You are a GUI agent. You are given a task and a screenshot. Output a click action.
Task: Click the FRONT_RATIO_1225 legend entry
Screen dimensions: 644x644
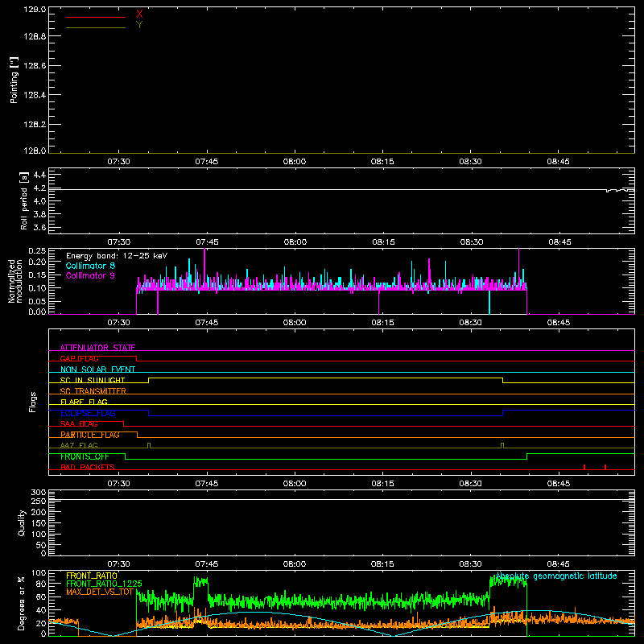(x=105, y=584)
